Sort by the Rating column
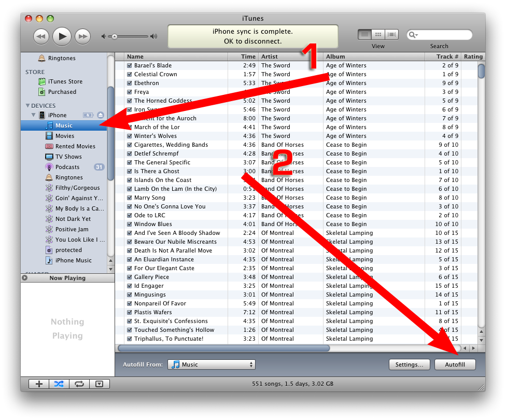Screen dimensions: 506x420 [473, 57]
